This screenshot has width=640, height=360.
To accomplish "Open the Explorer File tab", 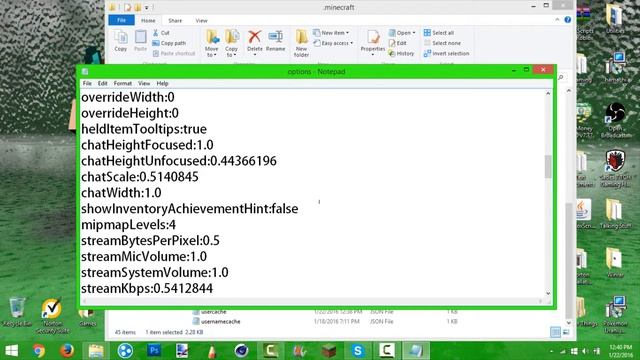I will [x=121, y=20].
